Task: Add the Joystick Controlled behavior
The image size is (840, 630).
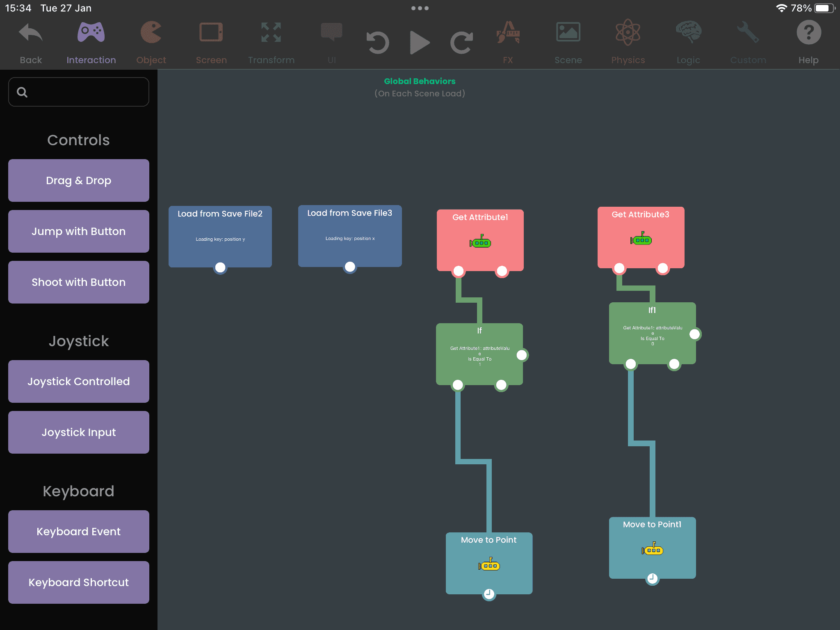Action: [79, 381]
